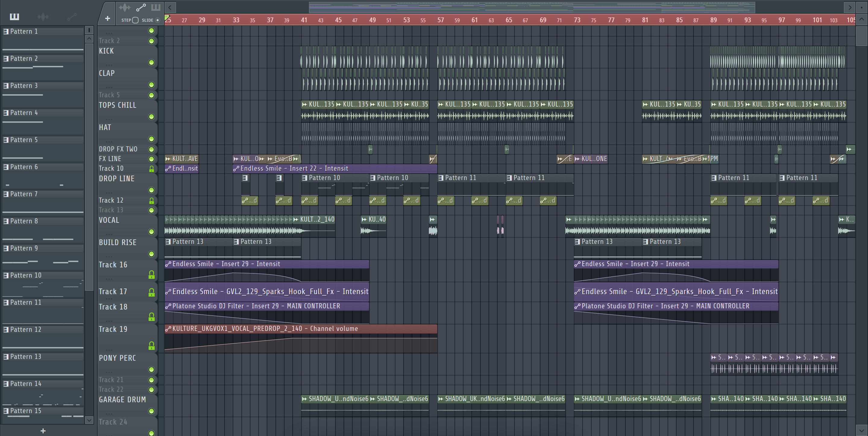Select audio clip focus icon in playlist toolbar
Screen dimensions: 868x436
[x=124, y=7]
